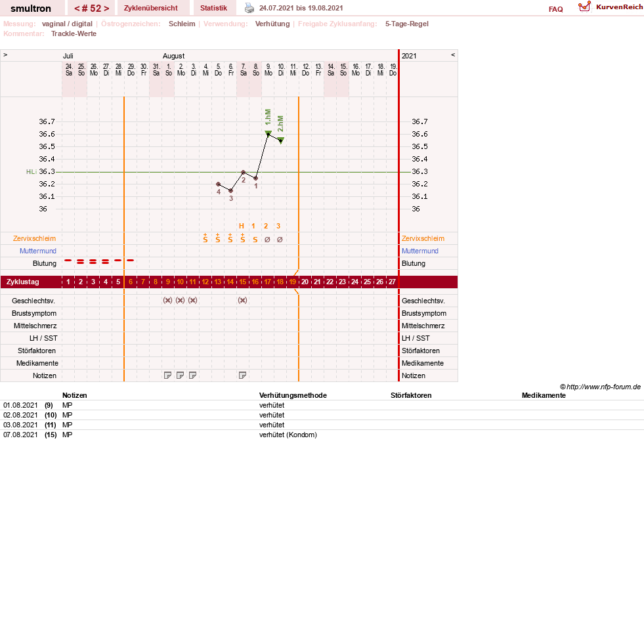Click the cycle number # 52
644x644 pixels.
[92, 9]
